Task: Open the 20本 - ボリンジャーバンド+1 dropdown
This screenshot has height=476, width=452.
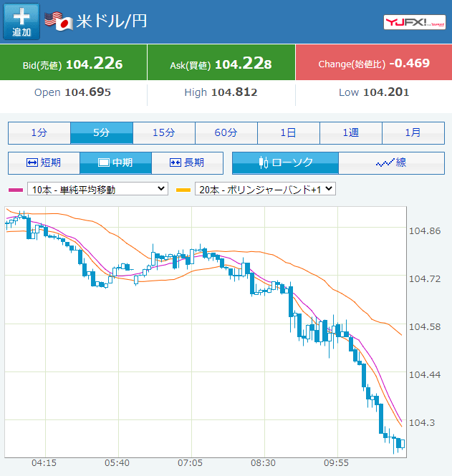Action: (265, 189)
